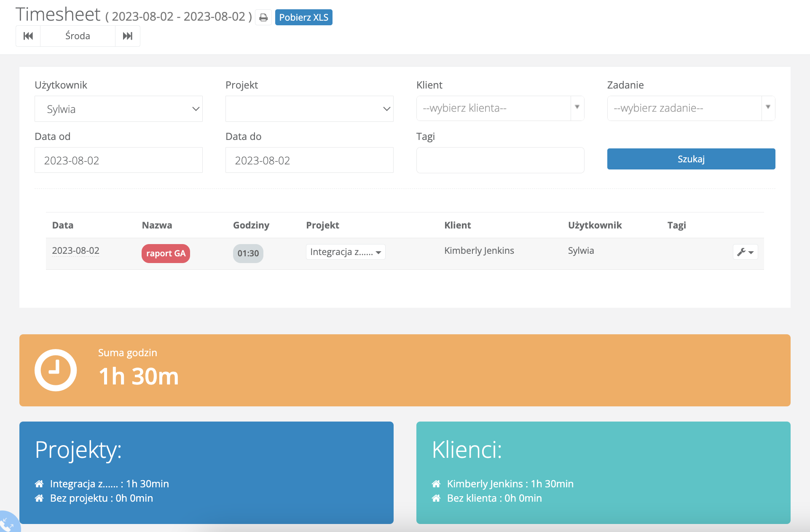The image size is (810, 532).
Task: Go to the previous day
Action: point(28,36)
